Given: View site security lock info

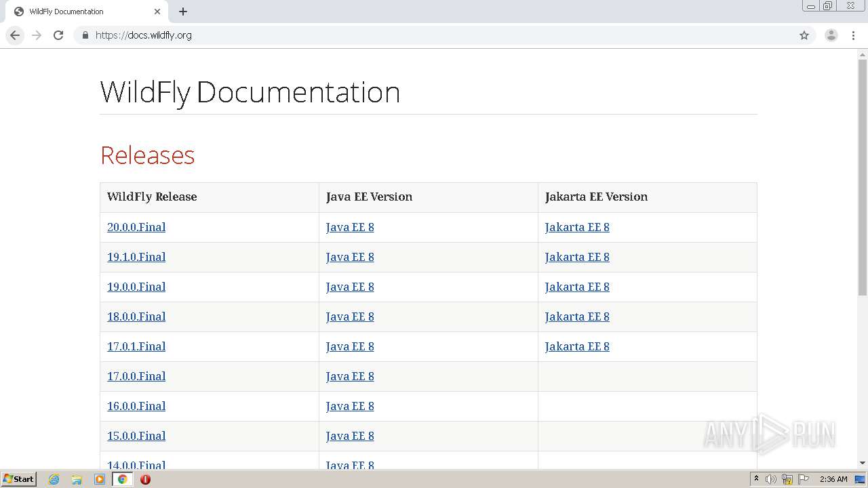Looking at the screenshot, I should tap(85, 35).
